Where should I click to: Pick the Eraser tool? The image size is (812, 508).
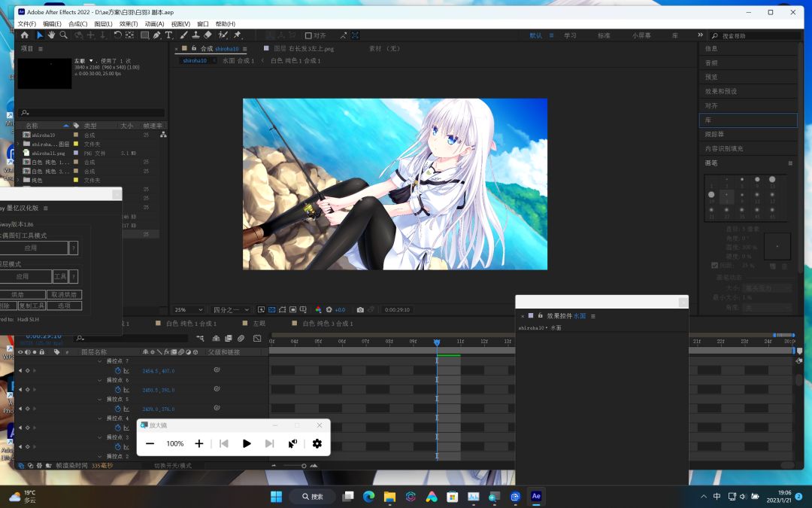pos(208,35)
